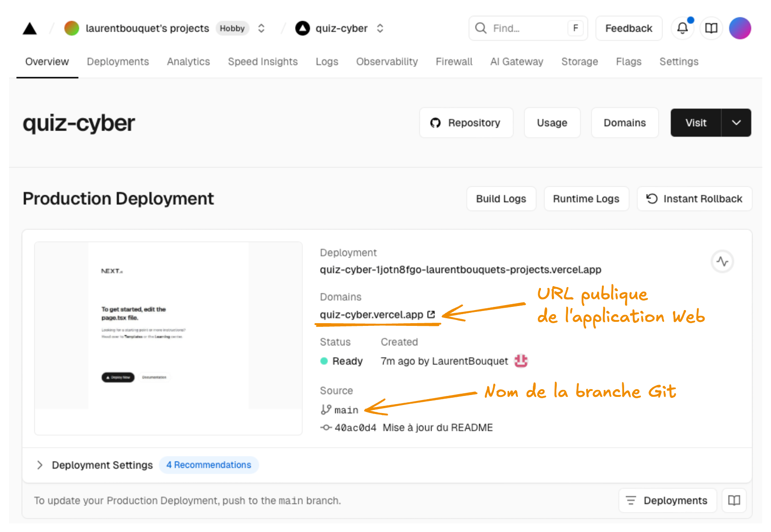Open documentation via the book icon in header

click(711, 28)
